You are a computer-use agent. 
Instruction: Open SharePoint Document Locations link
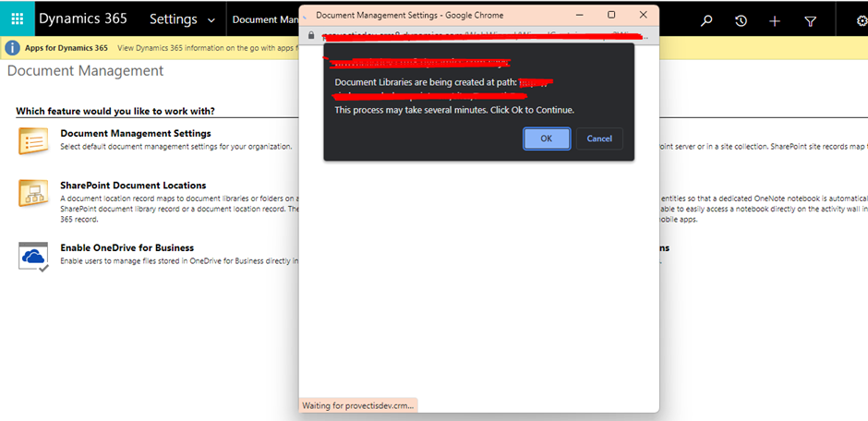133,186
